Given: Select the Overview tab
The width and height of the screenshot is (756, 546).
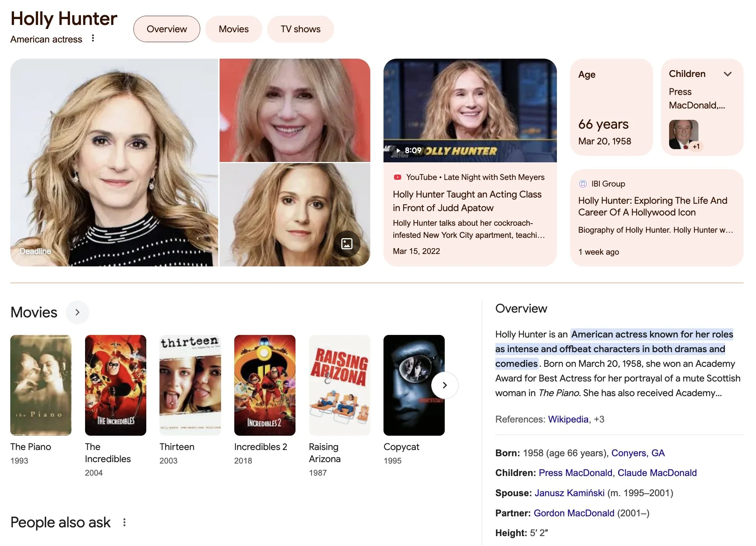Looking at the screenshot, I should pyautogui.click(x=166, y=29).
